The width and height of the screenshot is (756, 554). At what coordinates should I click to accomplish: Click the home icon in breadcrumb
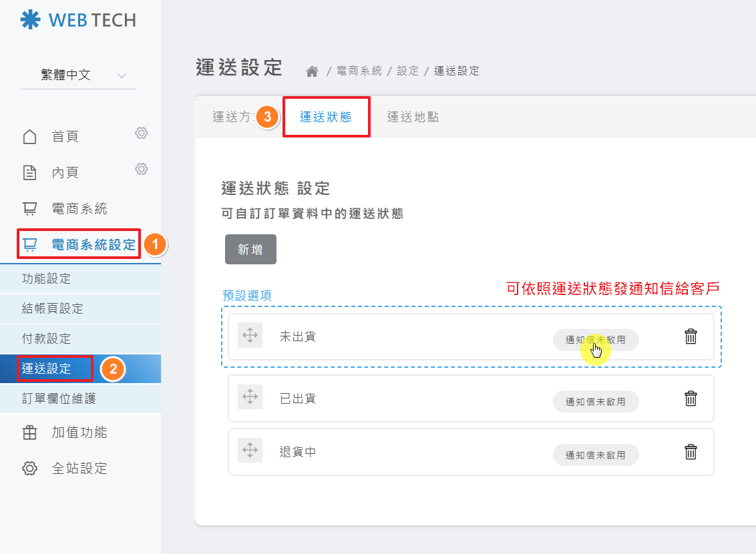pyautogui.click(x=312, y=71)
